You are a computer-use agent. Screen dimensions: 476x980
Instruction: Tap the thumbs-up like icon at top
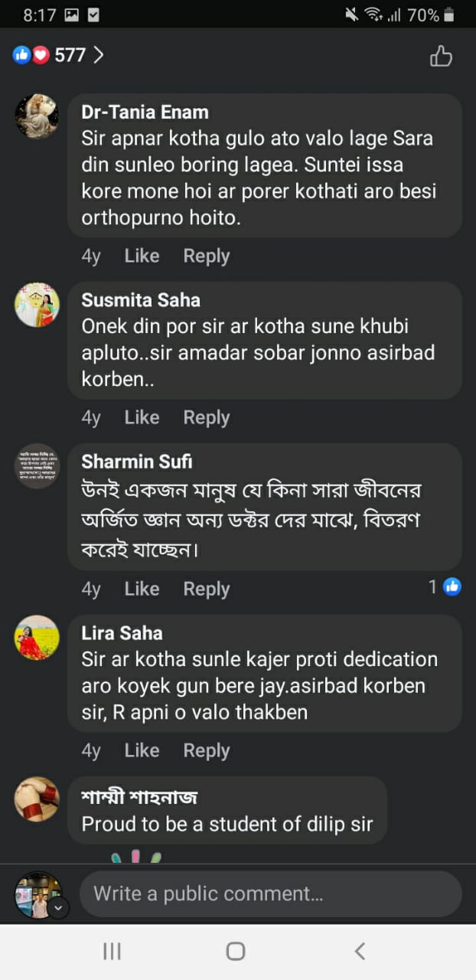[441, 56]
